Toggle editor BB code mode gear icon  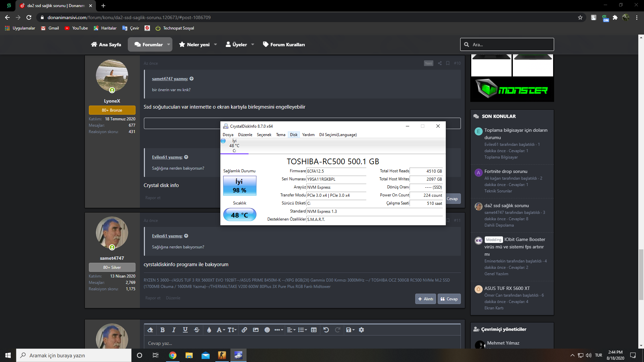tap(361, 330)
